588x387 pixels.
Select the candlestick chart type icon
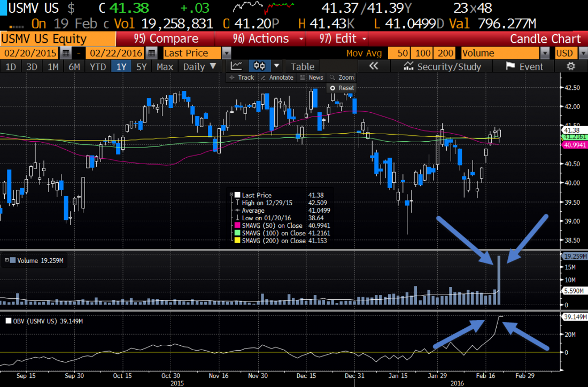click(x=260, y=66)
